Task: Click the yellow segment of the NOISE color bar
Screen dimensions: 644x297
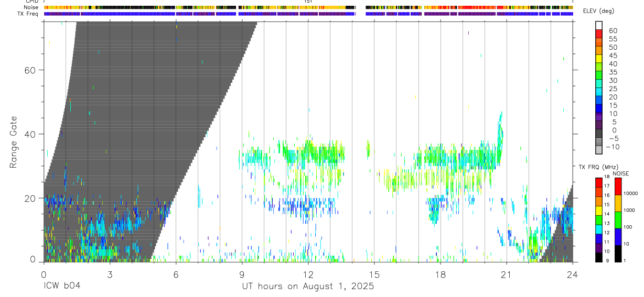Action: point(618,203)
